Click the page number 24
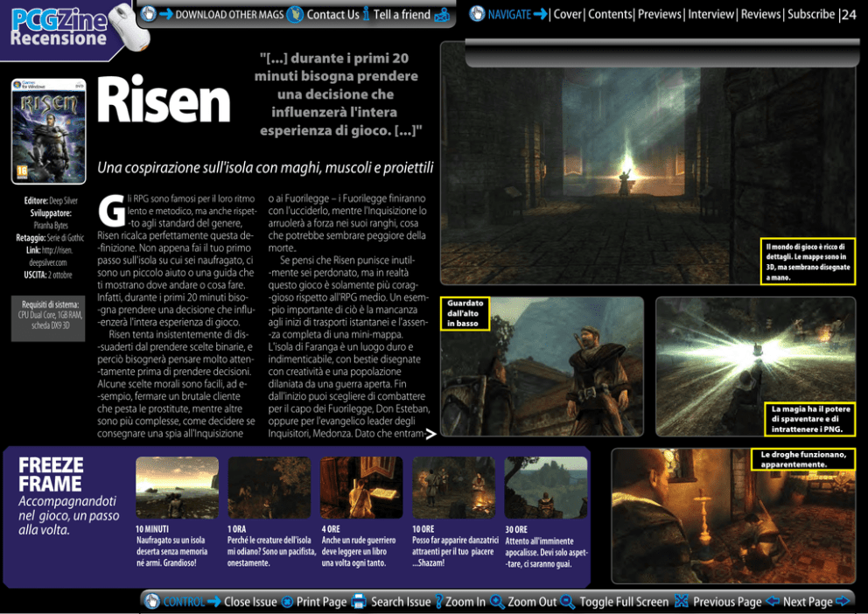868x614 pixels. coord(849,15)
